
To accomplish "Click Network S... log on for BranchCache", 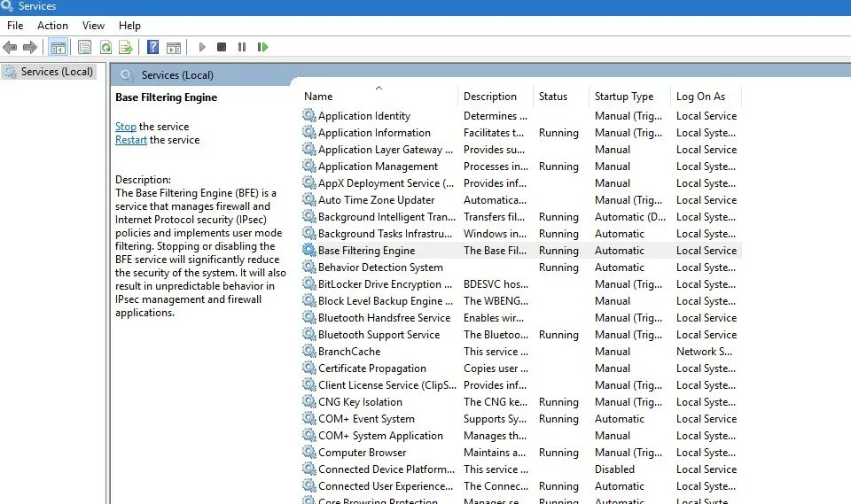I will point(704,351).
